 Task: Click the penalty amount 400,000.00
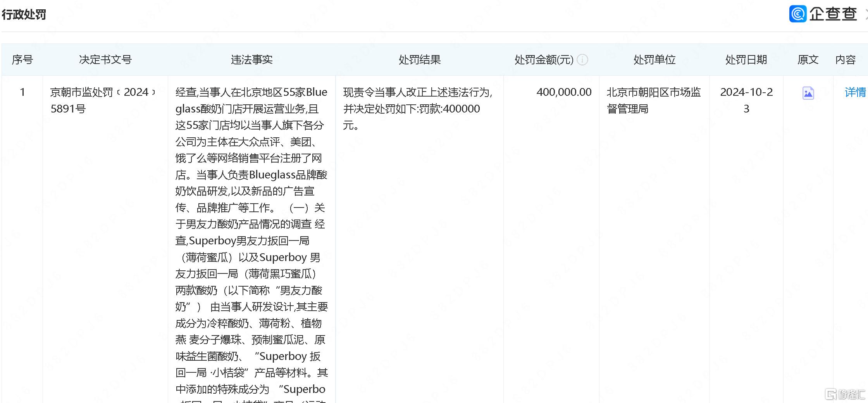click(564, 92)
